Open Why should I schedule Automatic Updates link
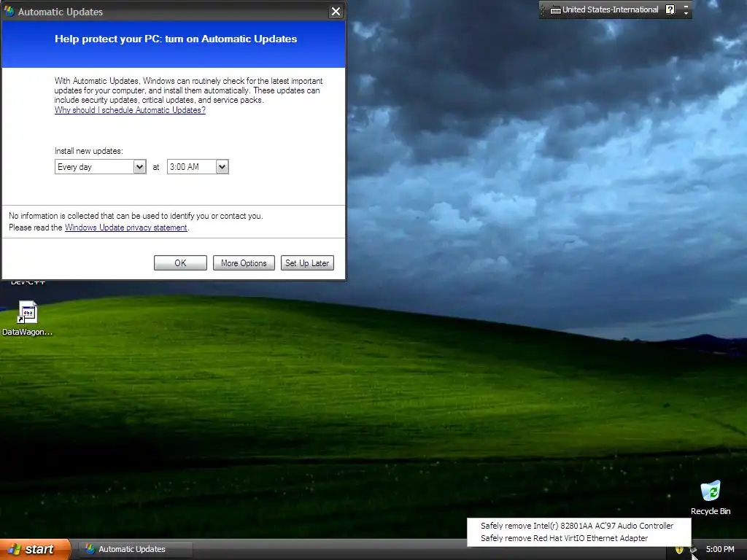 (x=130, y=110)
